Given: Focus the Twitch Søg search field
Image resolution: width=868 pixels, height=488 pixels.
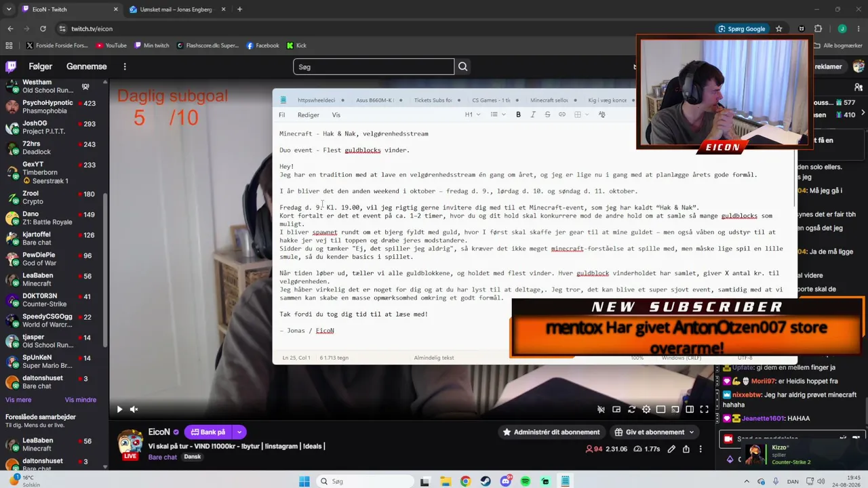Looking at the screenshot, I should point(374,66).
